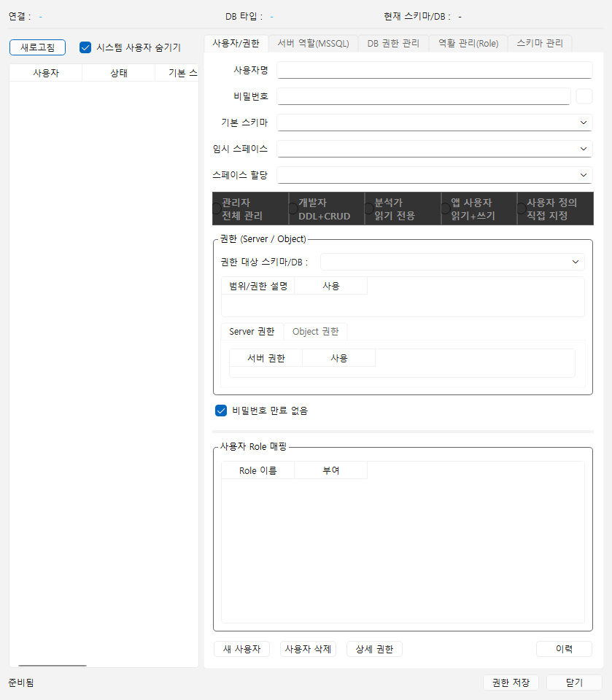Click the 사용자 삭제 button

(x=308, y=649)
